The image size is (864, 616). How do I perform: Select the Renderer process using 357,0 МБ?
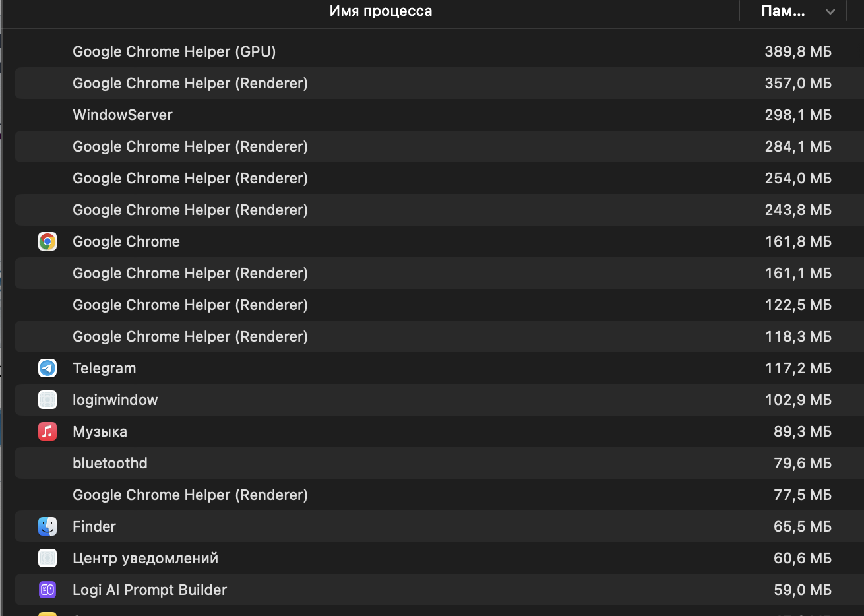[439, 83]
